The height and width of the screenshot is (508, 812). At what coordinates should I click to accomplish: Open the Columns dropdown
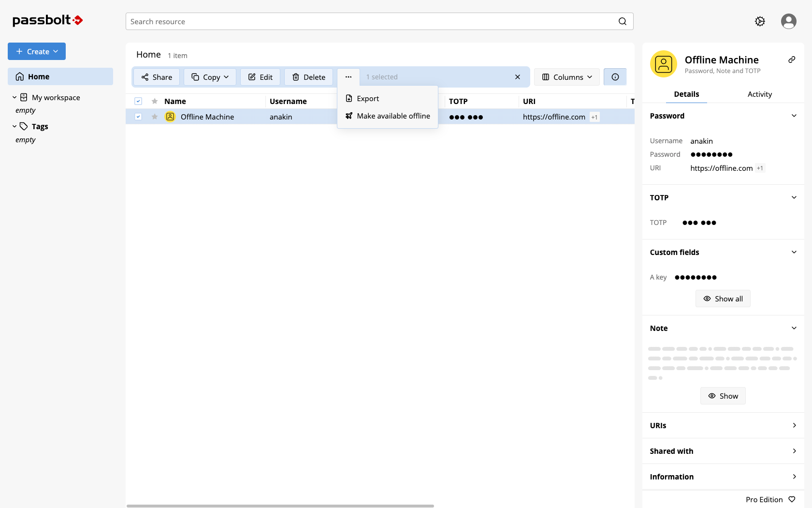click(567, 77)
